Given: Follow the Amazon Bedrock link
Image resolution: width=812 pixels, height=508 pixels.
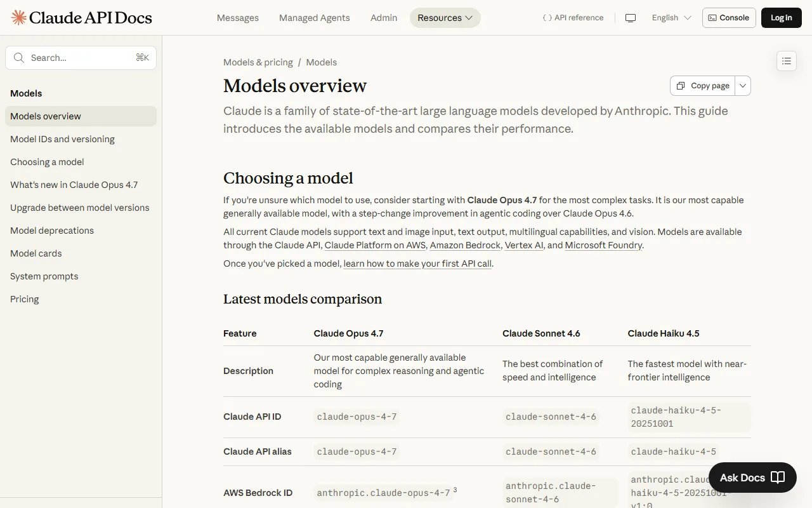Looking at the screenshot, I should point(466,245).
